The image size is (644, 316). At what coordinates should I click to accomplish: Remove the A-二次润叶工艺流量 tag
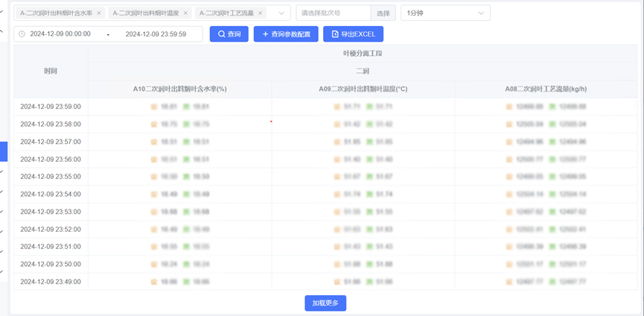(x=260, y=13)
